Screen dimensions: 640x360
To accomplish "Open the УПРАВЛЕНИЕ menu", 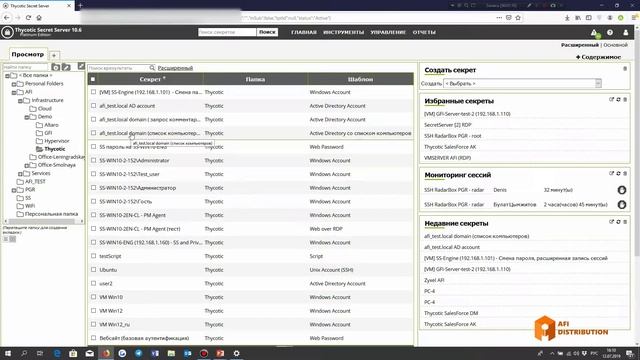I will tap(388, 32).
